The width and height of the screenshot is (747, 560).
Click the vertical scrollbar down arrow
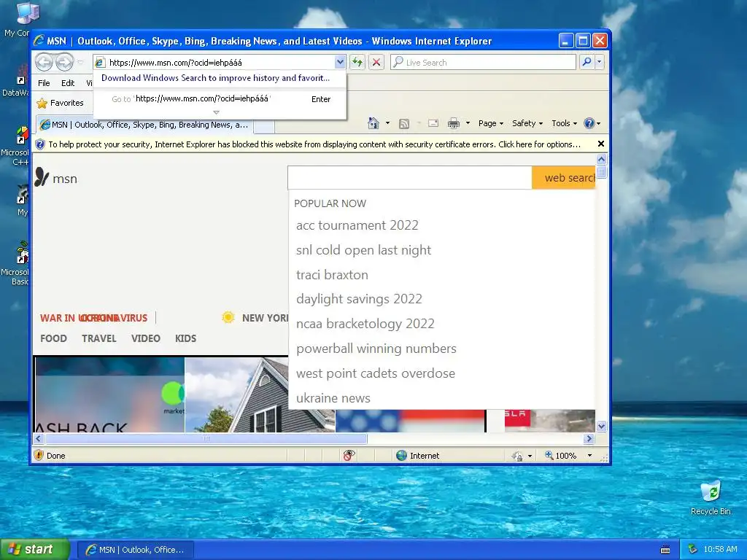[601, 426]
